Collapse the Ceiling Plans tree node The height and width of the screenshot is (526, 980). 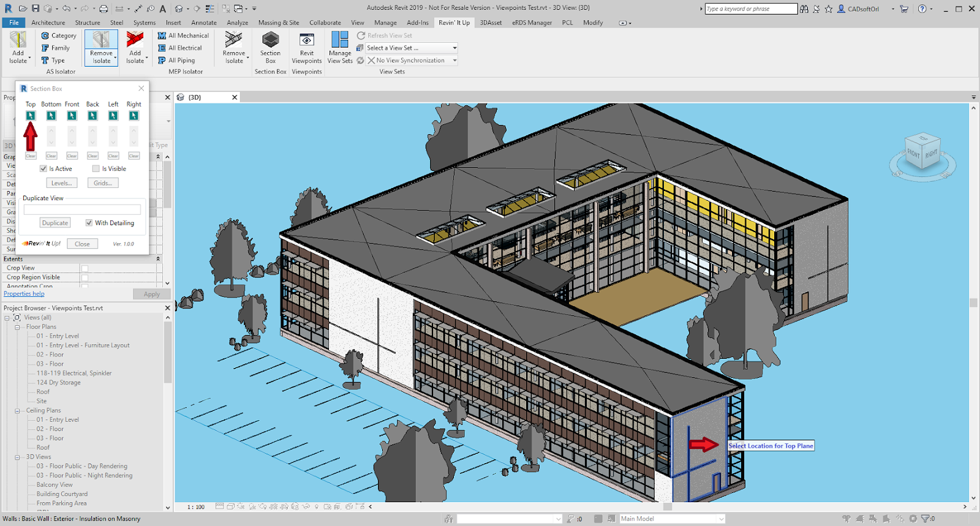click(x=17, y=411)
